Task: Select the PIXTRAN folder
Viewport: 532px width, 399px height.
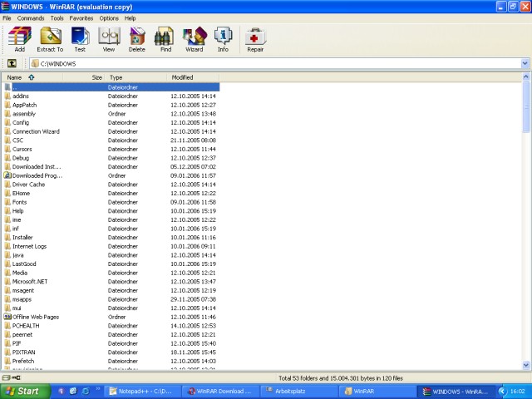Action: (x=24, y=352)
